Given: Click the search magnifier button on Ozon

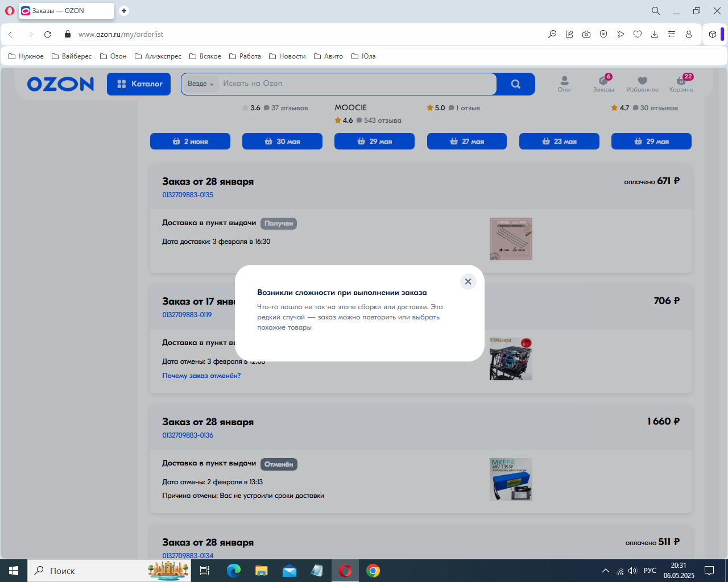Looking at the screenshot, I should click(x=515, y=84).
